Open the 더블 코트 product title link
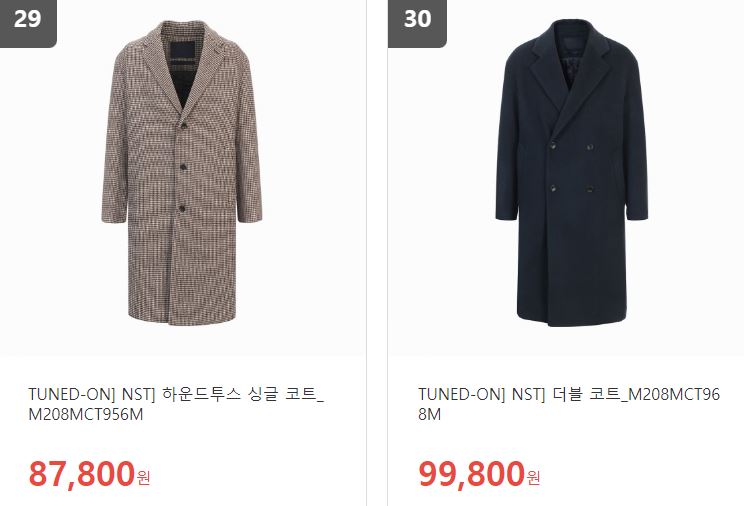 [x=569, y=404]
